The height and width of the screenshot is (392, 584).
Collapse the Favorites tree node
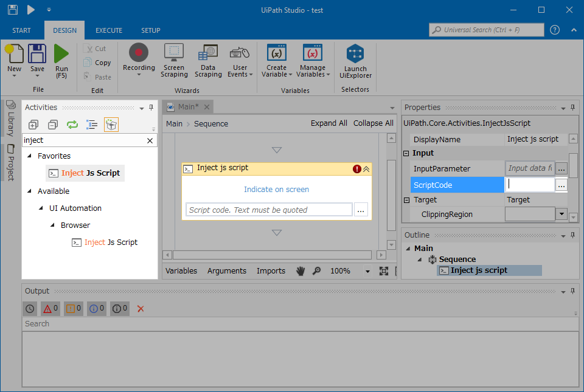pyautogui.click(x=29, y=156)
